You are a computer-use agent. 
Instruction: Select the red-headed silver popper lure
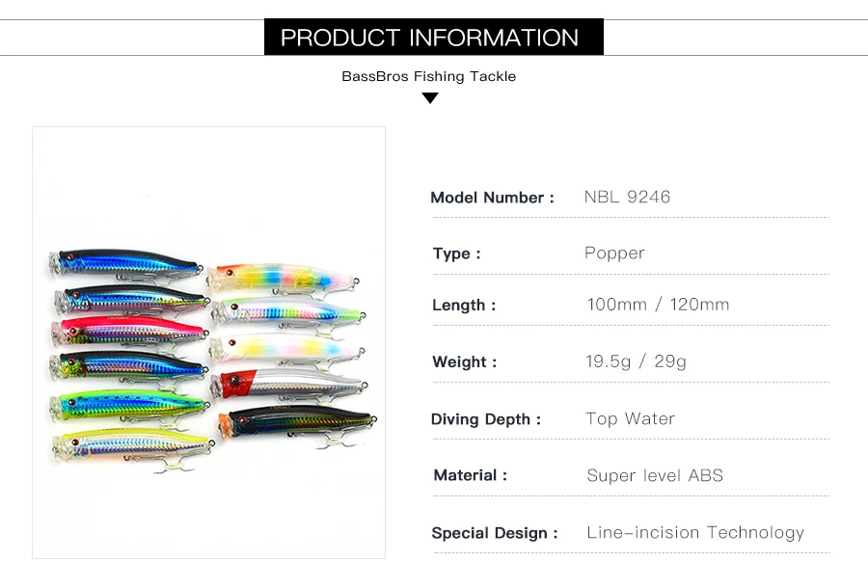[289, 385]
